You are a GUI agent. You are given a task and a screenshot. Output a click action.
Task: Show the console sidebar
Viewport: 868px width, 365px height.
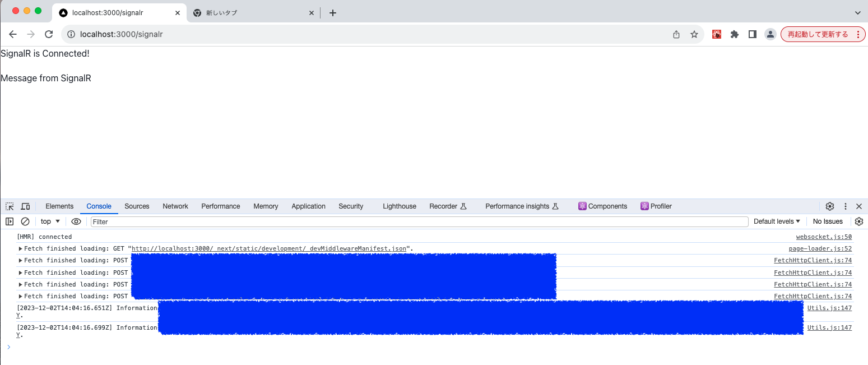pyautogui.click(x=10, y=221)
